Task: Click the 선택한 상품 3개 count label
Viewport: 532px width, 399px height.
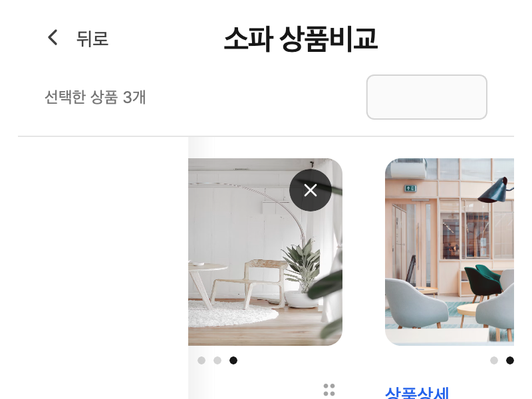Action: pyautogui.click(x=95, y=97)
